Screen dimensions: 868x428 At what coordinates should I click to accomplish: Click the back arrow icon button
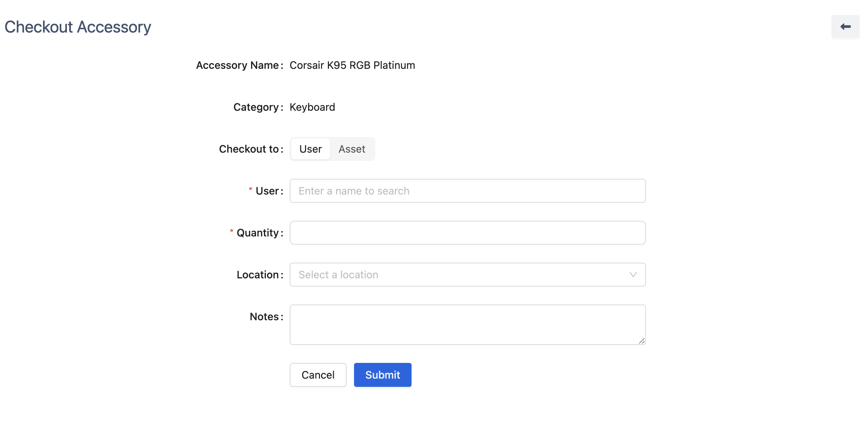click(845, 27)
